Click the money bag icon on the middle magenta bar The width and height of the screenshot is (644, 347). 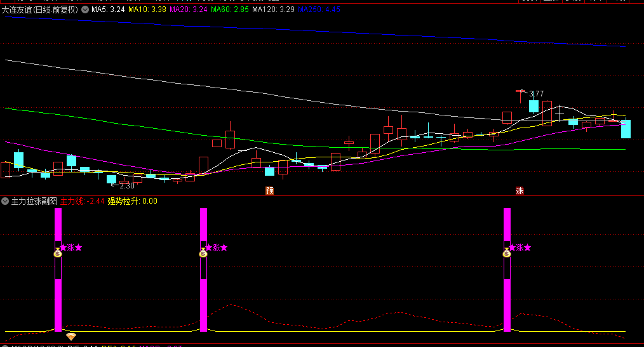pos(203,252)
